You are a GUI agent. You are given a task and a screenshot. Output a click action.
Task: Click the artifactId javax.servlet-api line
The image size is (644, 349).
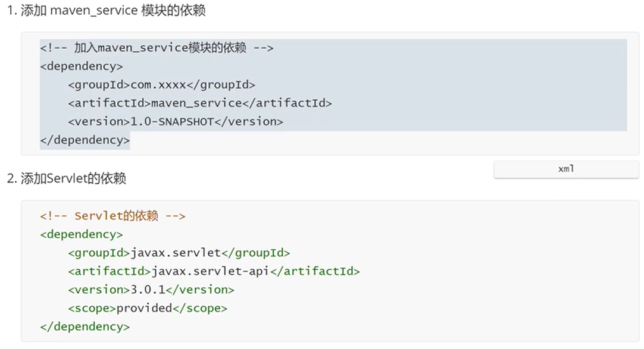click(x=214, y=272)
